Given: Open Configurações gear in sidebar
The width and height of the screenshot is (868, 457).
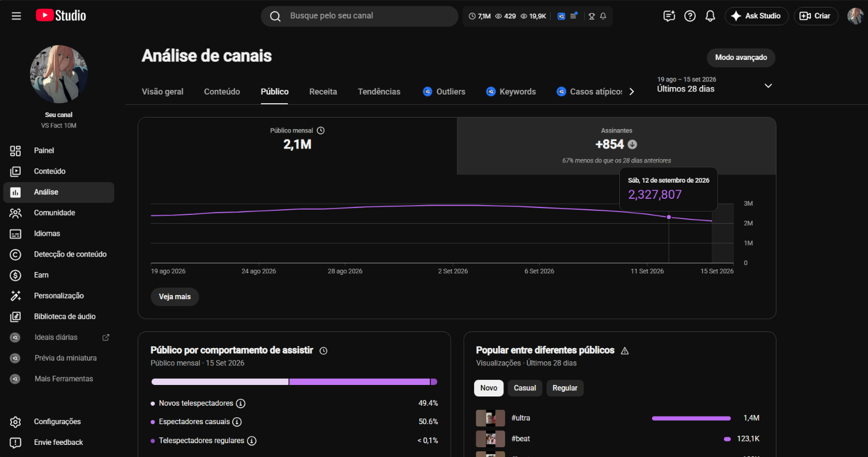Looking at the screenshot, I should pyautogui.click(x=16, y=422).
